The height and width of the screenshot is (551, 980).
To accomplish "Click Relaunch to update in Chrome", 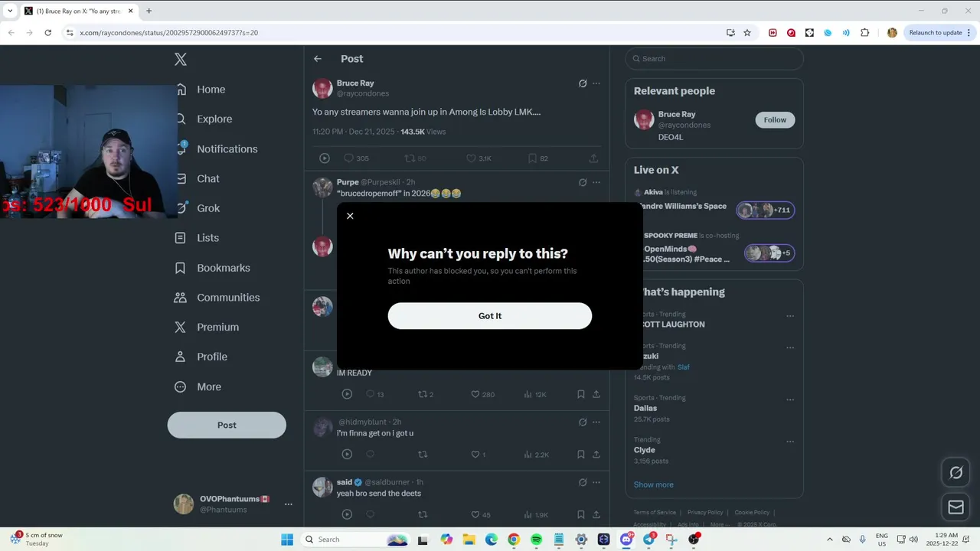I will (x=935, y=33).
